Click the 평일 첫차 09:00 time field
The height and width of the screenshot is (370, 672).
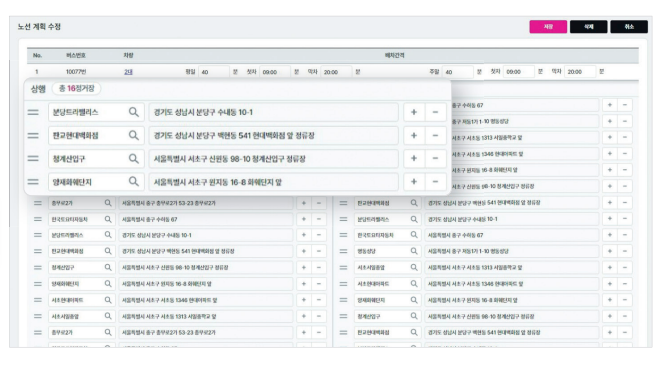tap(275, 72)
